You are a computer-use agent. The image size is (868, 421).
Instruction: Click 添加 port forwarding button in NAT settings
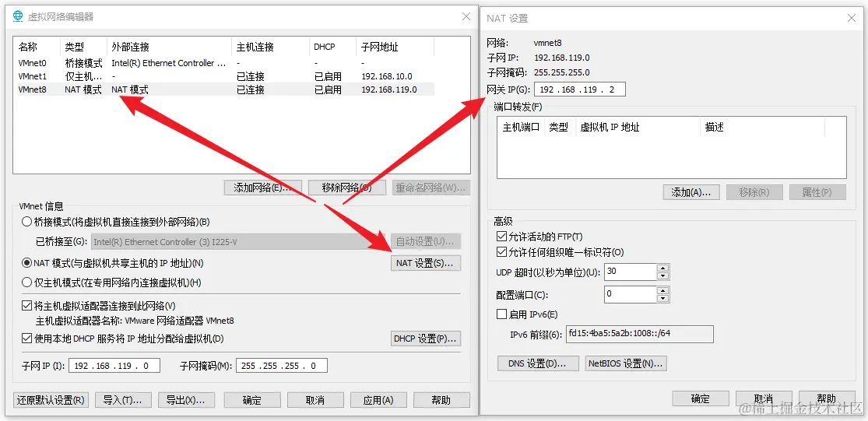(691, 192)
